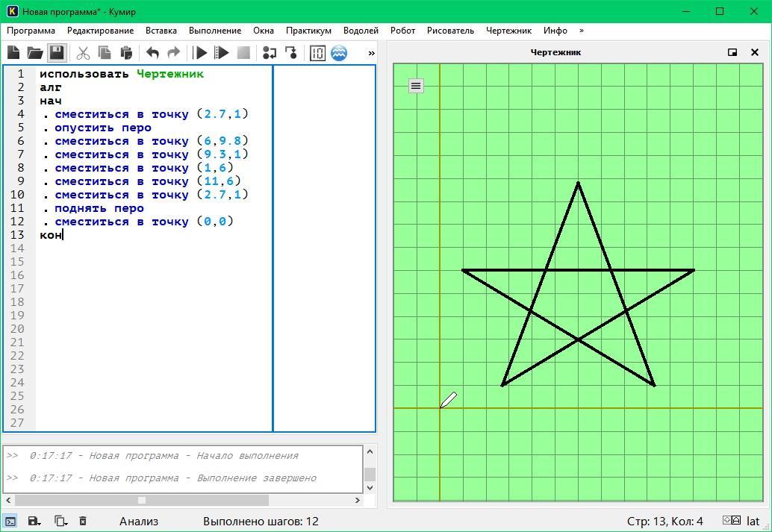Expand the toolbar overflow chevron

click(372, 53)
